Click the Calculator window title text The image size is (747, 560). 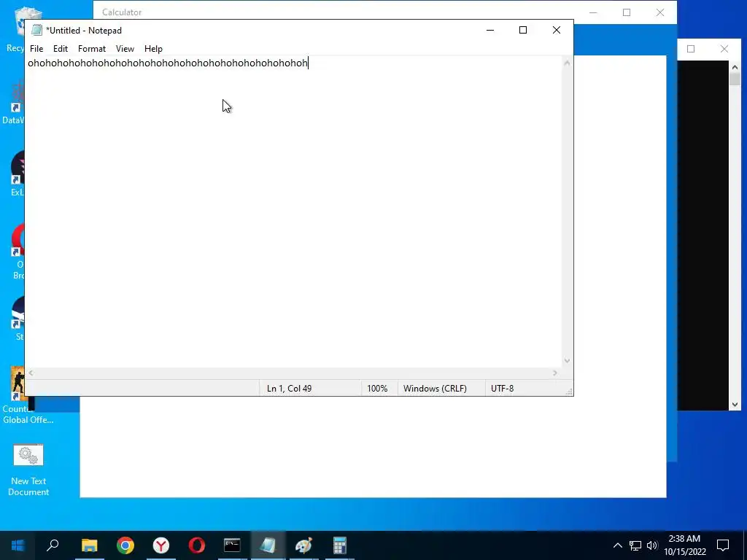(122, 12)
